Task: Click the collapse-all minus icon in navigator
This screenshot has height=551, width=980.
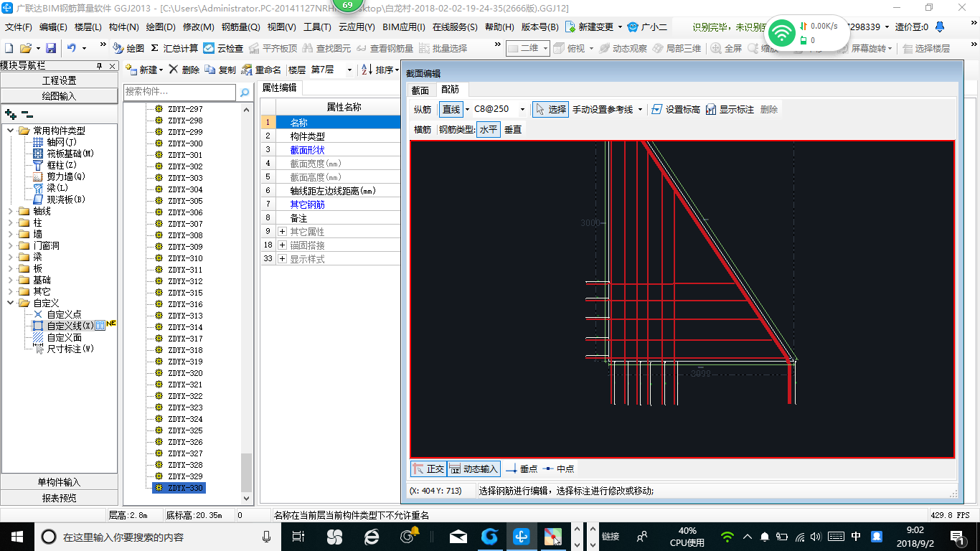Action: tap(27, 113)
